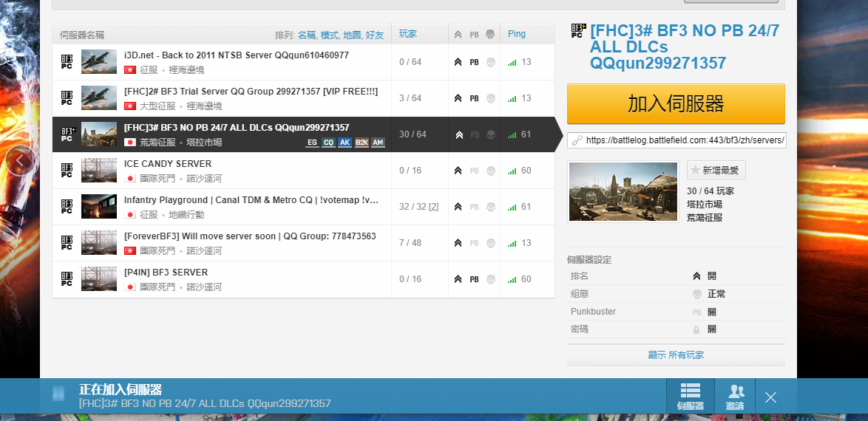The image size is (868, 421).
Task: Sort by the 玩家 column header
Action: pos(408,34)
